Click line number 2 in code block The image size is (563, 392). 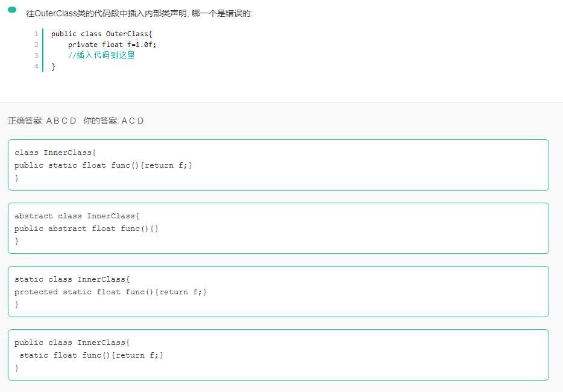click(36, 45)
